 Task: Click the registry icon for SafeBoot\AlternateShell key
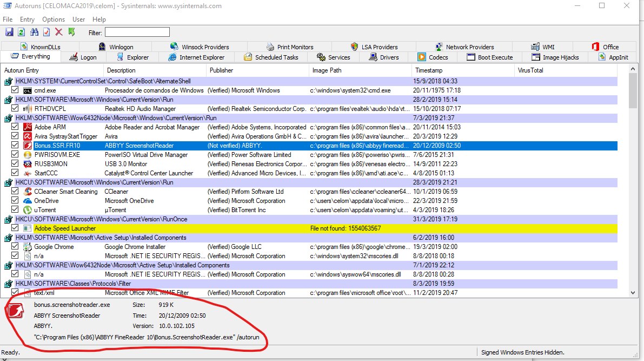click(x=8, y=81)
